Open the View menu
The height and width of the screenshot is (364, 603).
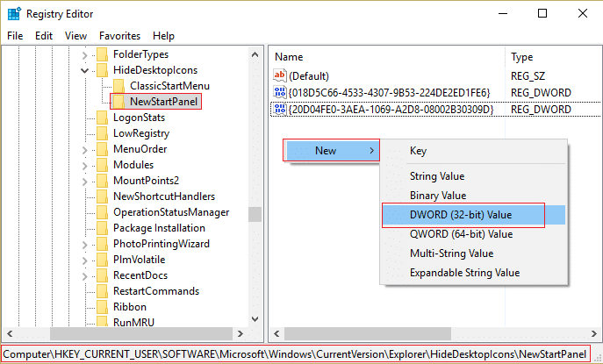[x=75, y=36]
